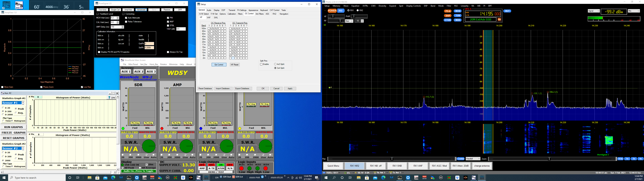The image size is (644, 181).
Task: Open Malwarebytes icon in left taskbar
Action: [x=121, y=178]
